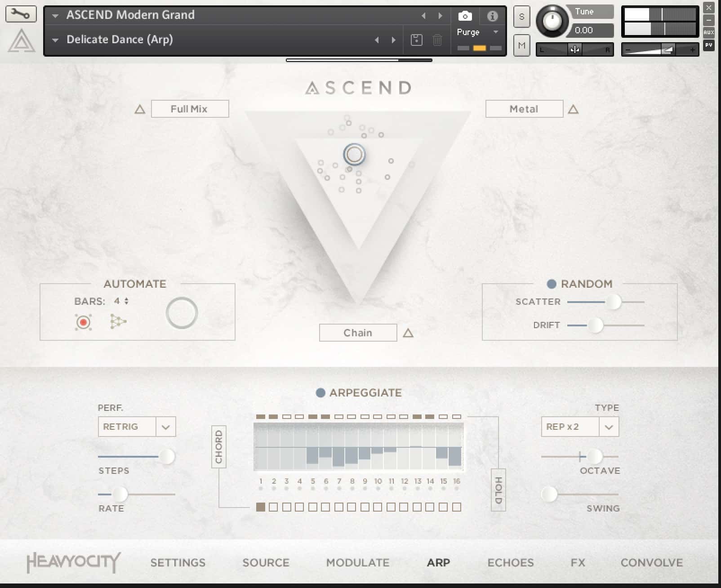The height and width of the screenshot is (588, 721).
Task: Toggle the vertical CHORD button
Action: click(219, 447)
